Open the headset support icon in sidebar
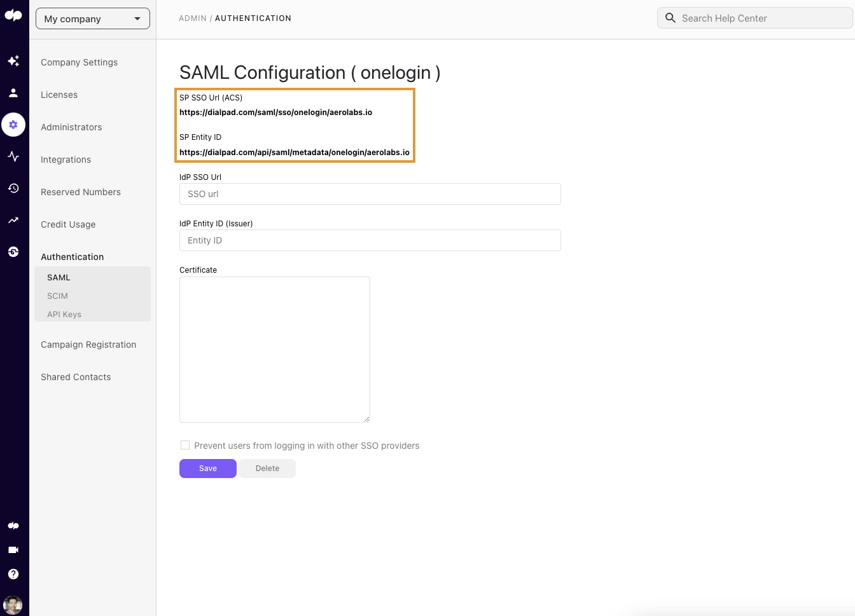855x616 pixels. coord(13,252)
